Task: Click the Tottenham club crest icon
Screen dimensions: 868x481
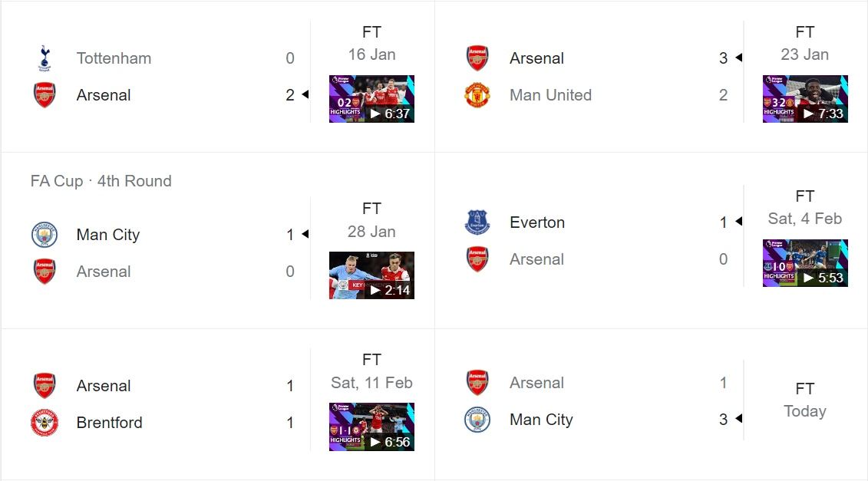Action: (44, 58)
